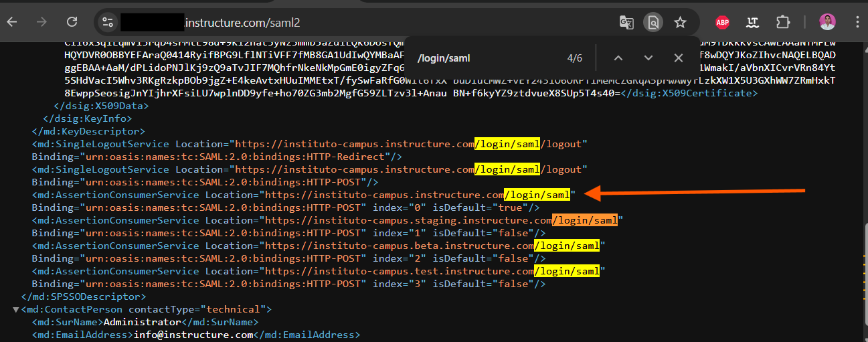Click the orange current-match /login/saml highlight
Image resolution: width=868 pixels, height=342 pixels.
[586, 220]
